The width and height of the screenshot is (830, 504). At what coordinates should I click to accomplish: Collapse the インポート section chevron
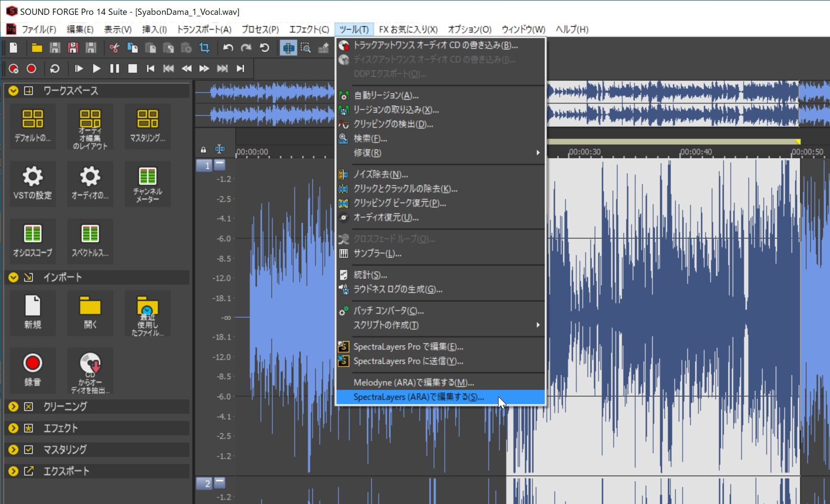pyautogui.click(x=13, y=277)
